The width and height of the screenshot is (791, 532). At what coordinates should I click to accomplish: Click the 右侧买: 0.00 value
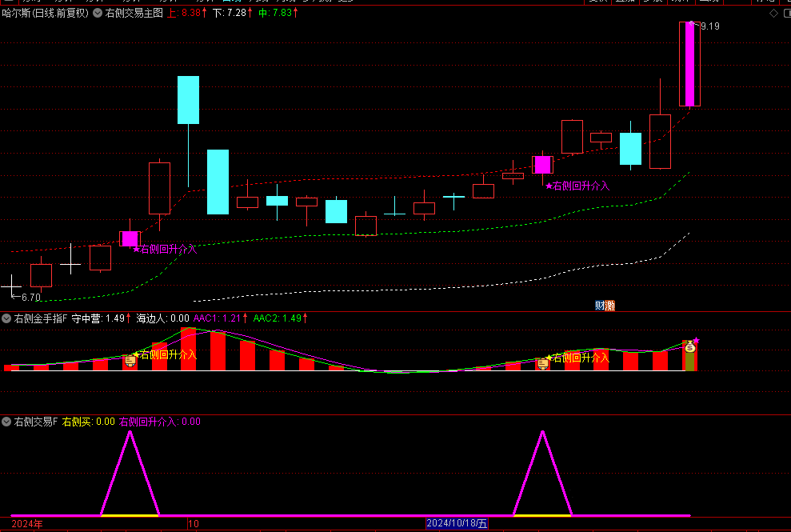coord(88,422)
